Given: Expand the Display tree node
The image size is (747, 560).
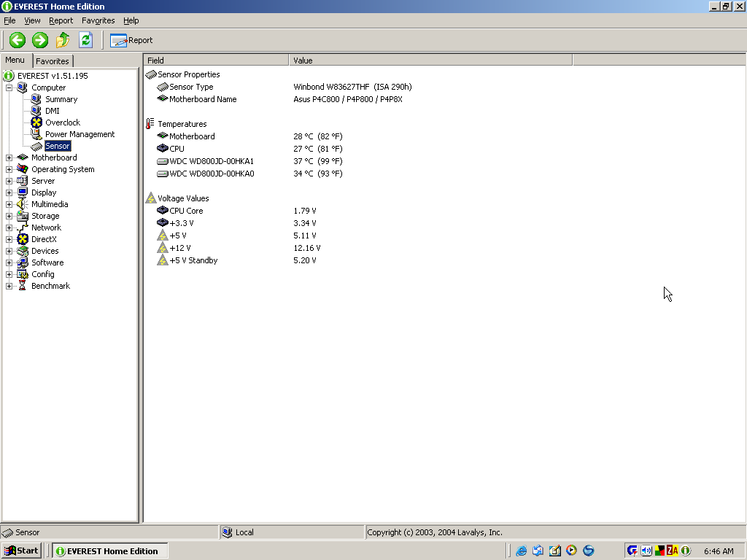Looking at the screenshot, I should click(x=9, y=192).
